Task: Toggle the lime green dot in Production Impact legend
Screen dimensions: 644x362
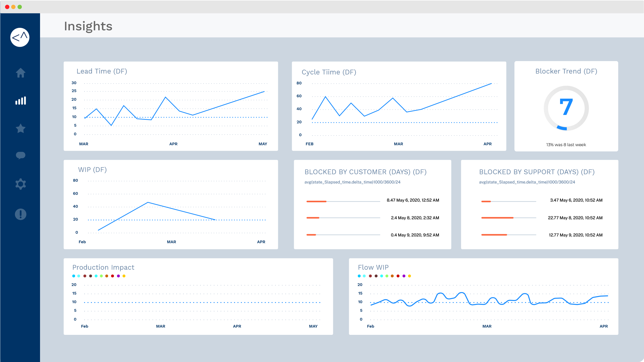Action: click(101, 276)
